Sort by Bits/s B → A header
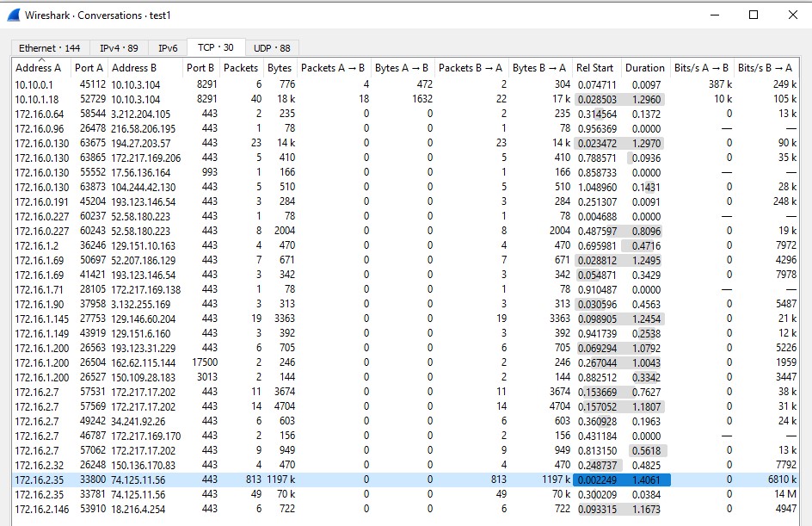 point(765,68)
